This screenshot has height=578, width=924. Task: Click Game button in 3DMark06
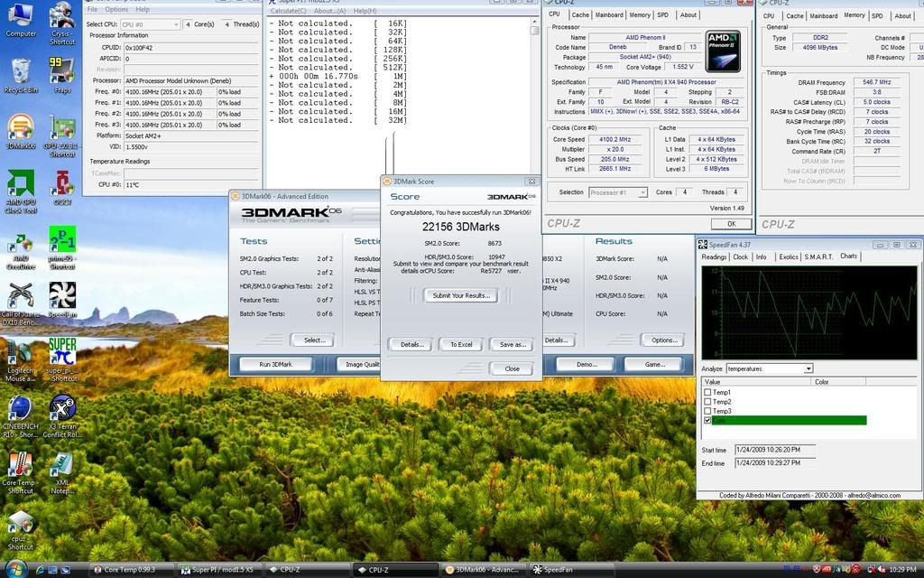[x=655, y=365]
